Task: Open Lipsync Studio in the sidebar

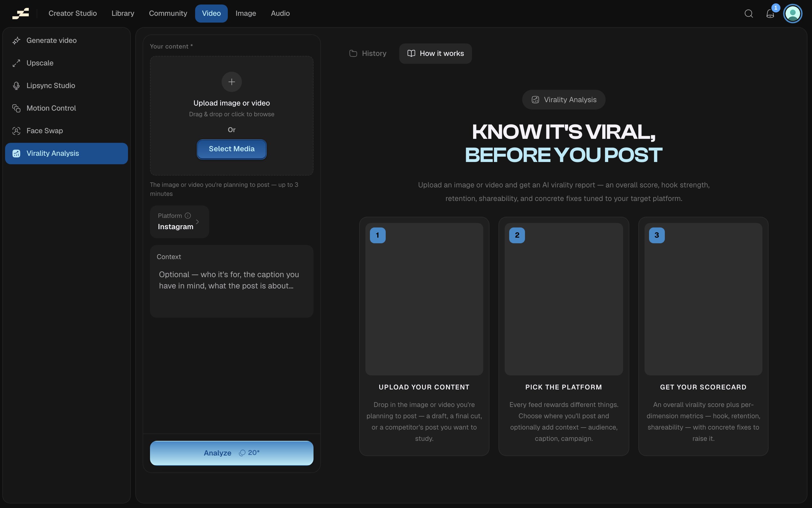Action: tap(67, 86)
